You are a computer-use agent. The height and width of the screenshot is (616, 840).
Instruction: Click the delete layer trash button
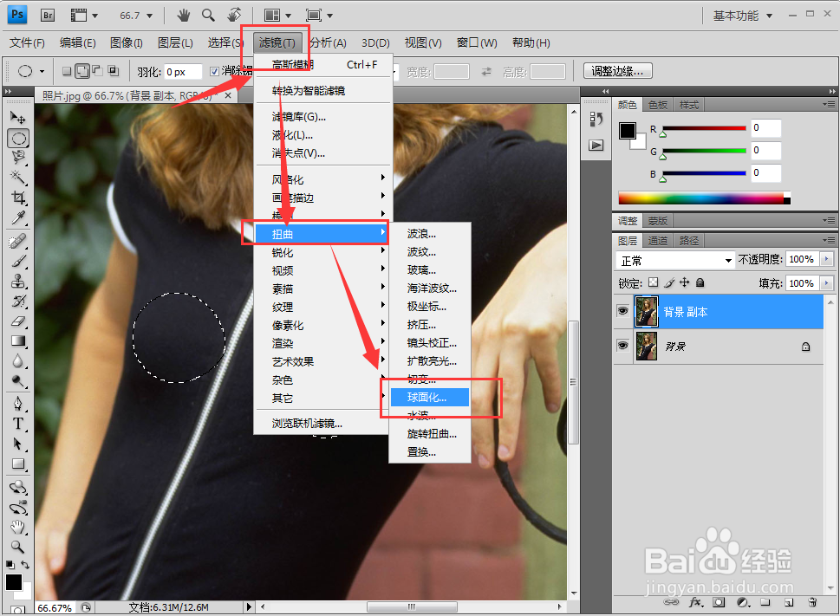coord(811,602)
